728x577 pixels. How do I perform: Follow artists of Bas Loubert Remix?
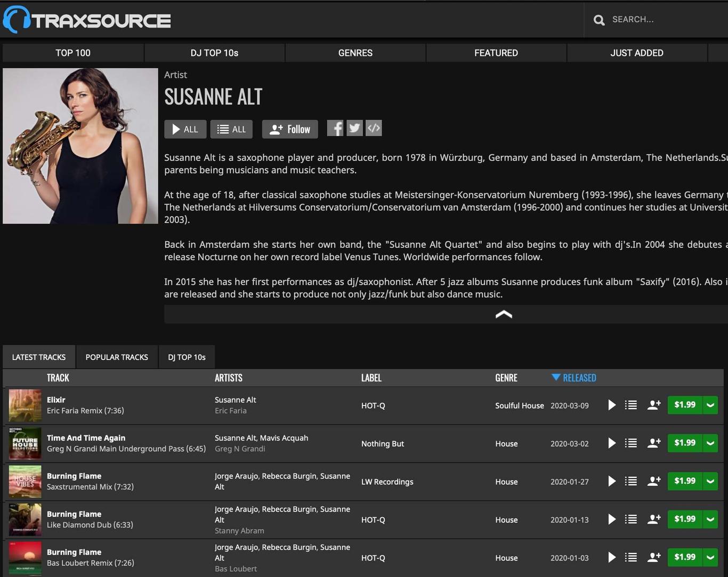click(654, 557)
